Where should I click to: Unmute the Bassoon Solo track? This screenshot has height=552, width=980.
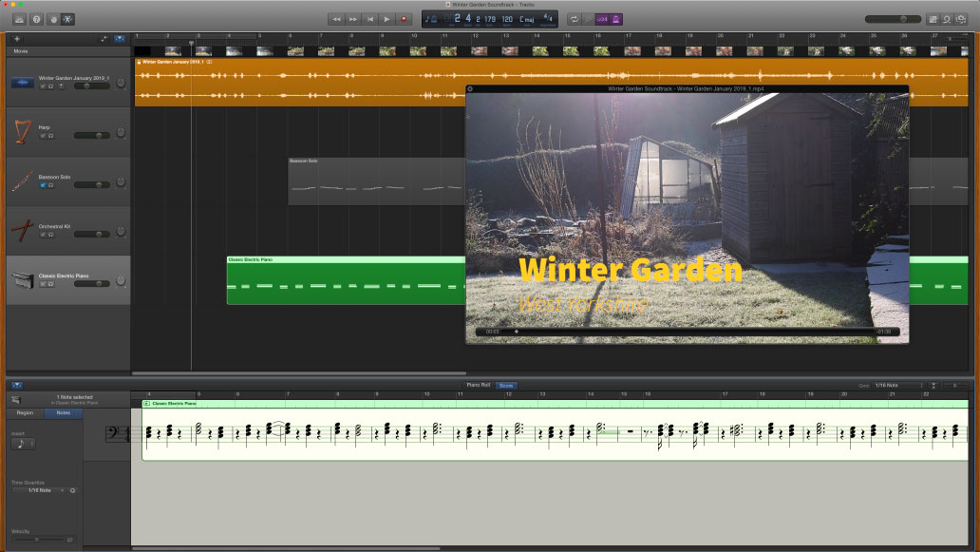(43, 185)
